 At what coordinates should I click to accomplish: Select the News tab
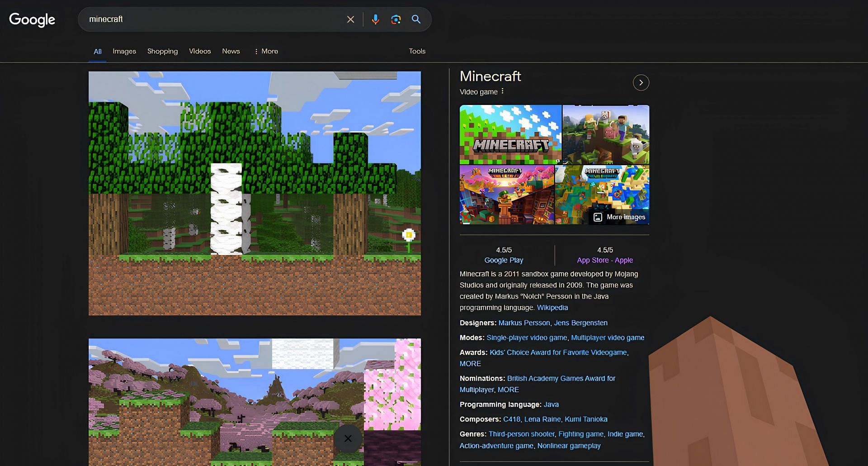click(231, 51)
